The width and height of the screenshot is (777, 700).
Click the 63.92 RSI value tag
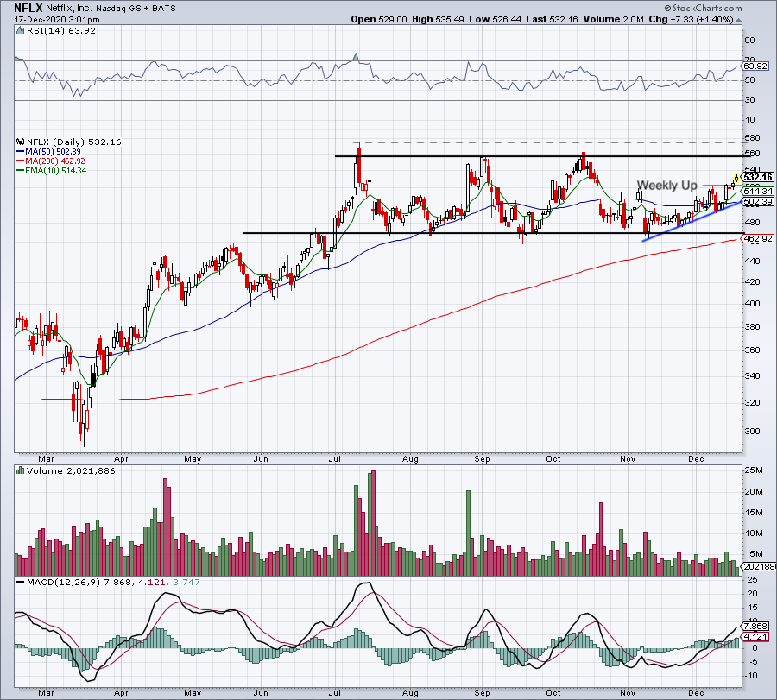click(x=755, y=66)
